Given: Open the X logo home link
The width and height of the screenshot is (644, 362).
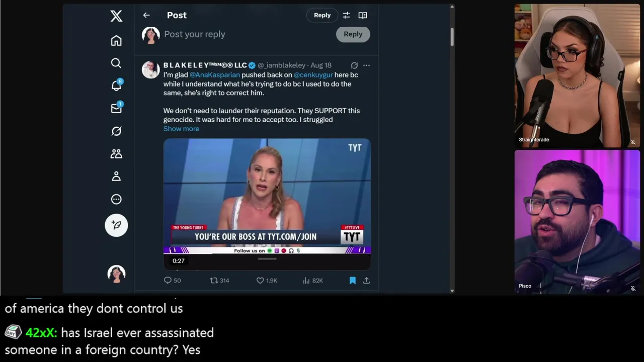Looking at the screenshot, I should tap(116, 16).
